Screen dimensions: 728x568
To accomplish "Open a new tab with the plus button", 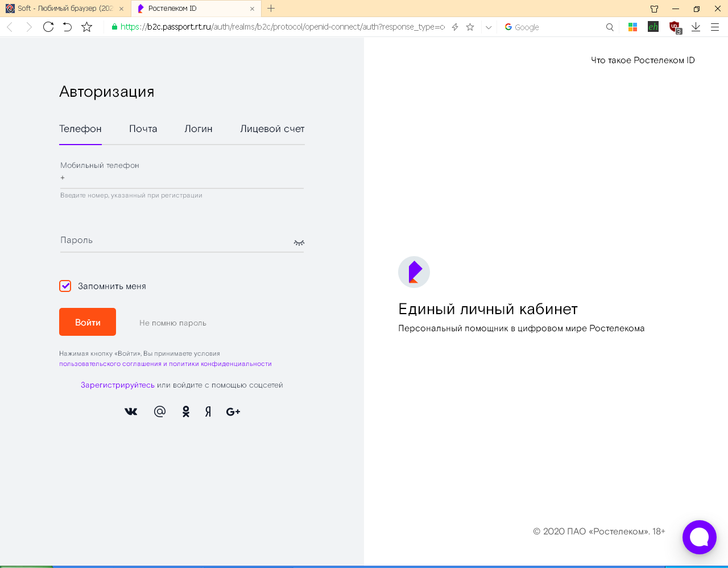I will (x=271, y=9).
